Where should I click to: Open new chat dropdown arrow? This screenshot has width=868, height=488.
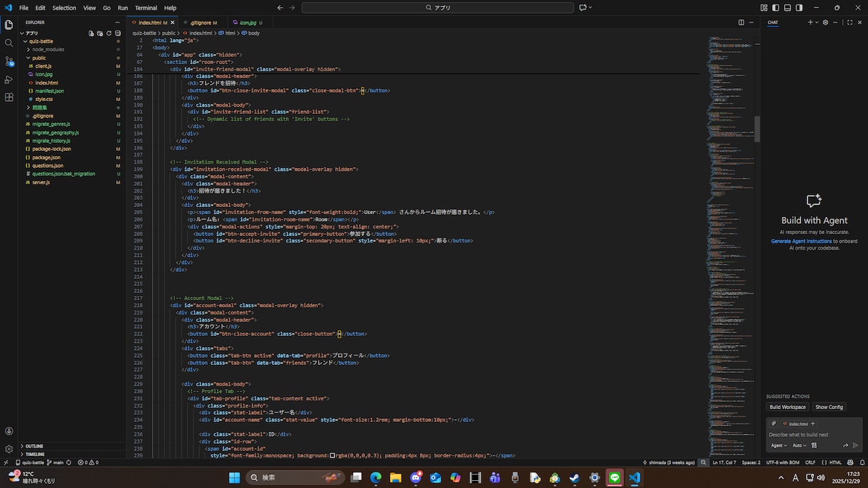pyautogui.click(x=817, y=23)
